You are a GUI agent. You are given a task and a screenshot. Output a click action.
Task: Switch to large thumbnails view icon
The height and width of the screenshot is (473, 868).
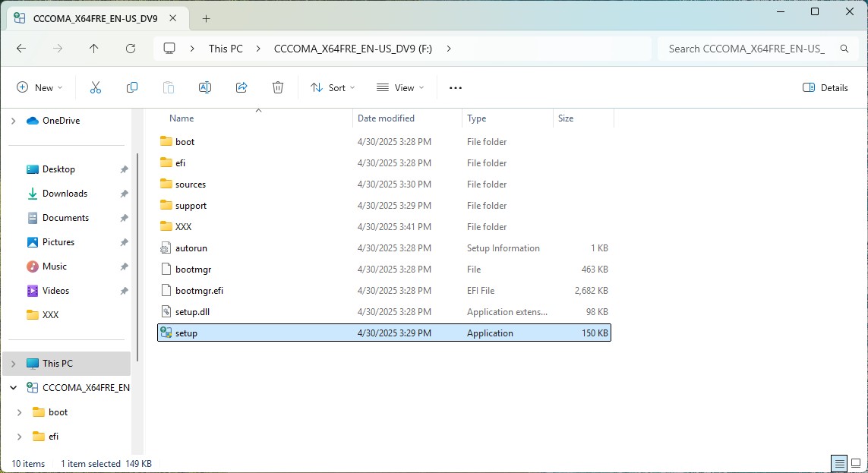click(x=856, y=463)
